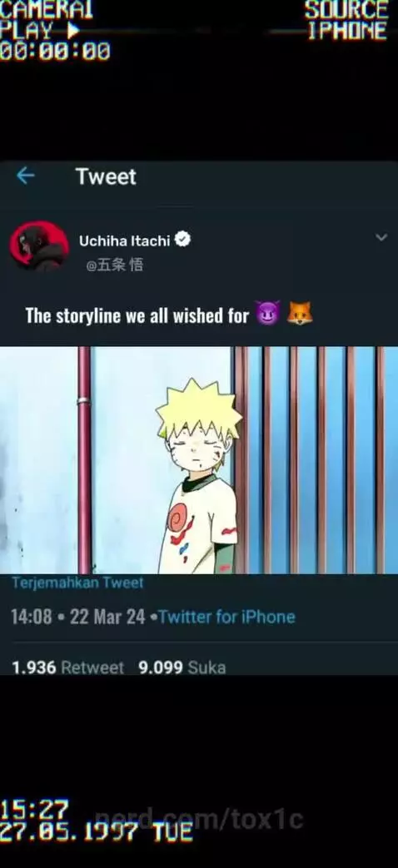The image size is (398, 868).
Task: Click the purple devil emoji in tweet
Action: pyautogui.click(x=268, y=313)
